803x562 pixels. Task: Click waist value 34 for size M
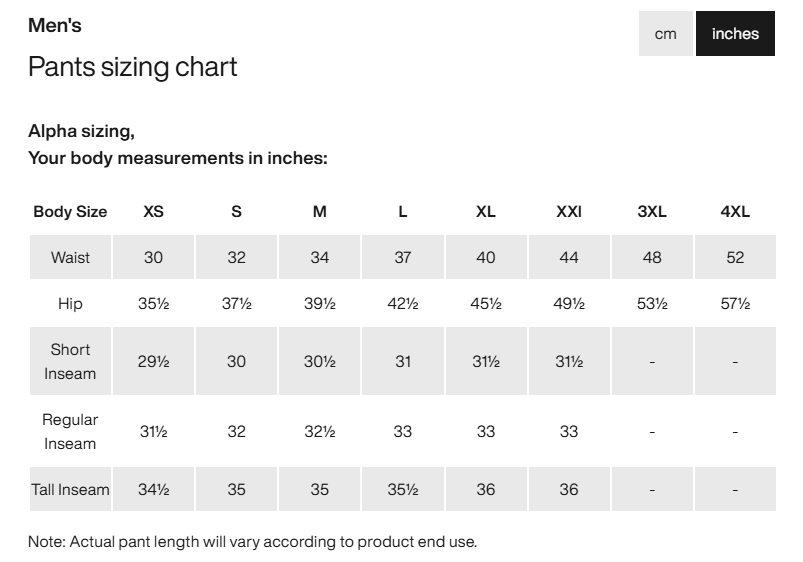[x=319, y=257]
